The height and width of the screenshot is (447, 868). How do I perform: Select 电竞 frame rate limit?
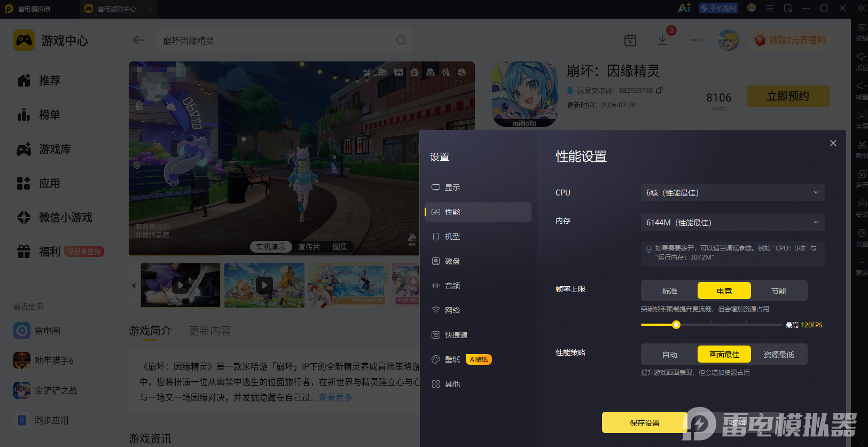click(724, 291)
